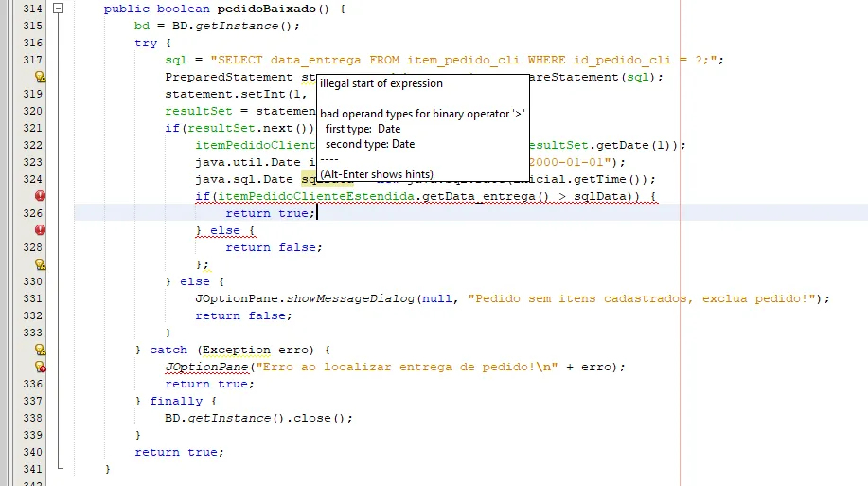Click line number 314 in the gutter
The image size is (868, 486).
33,9
